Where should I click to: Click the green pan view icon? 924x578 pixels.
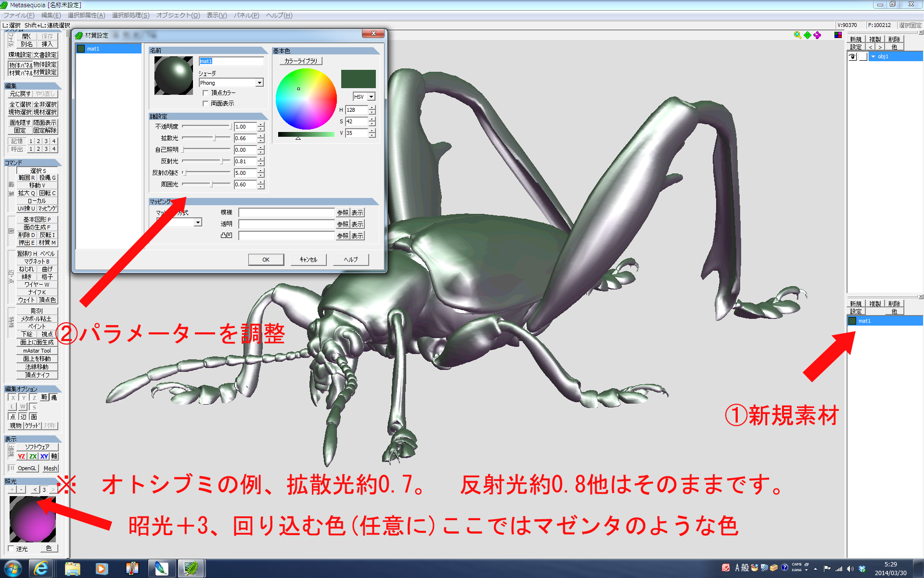[808, 35]
